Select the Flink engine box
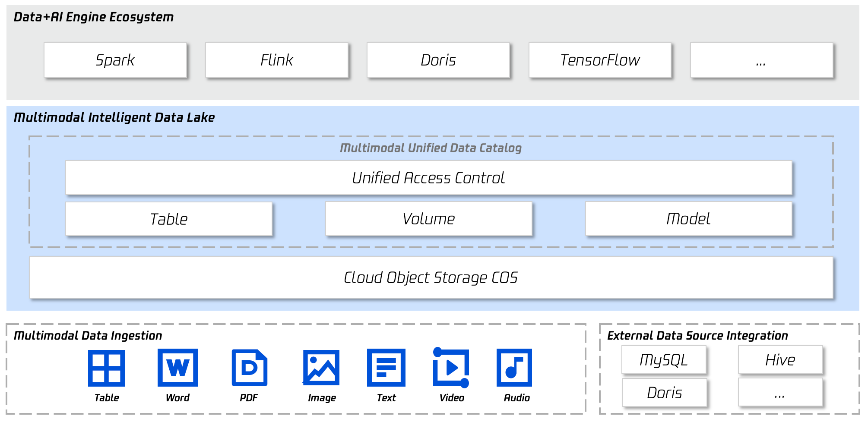The width and height of the screenshot is (868, 422). coord(277,60)
